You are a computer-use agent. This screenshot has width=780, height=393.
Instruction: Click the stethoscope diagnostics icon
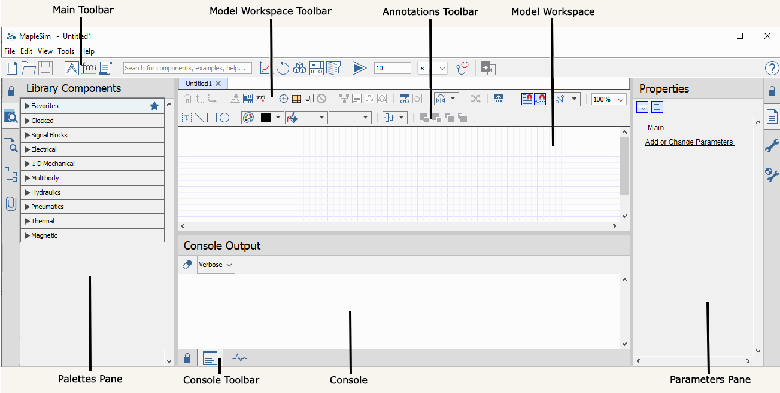click(463, 68)
